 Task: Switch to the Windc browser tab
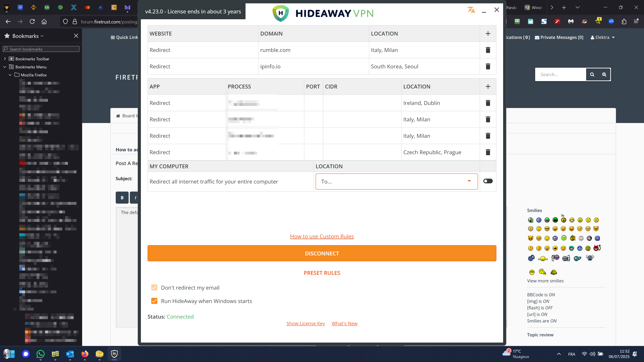pos(533,8)
